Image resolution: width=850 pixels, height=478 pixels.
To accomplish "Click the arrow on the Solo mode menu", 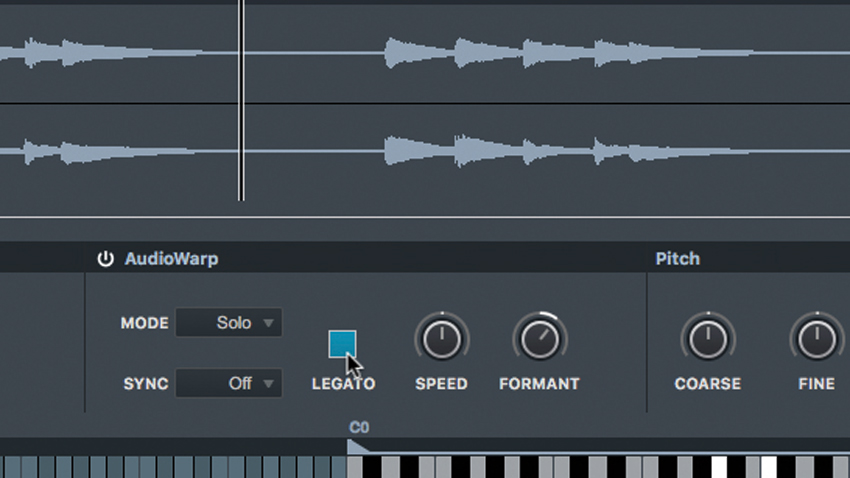I will (x=268, y=323).
